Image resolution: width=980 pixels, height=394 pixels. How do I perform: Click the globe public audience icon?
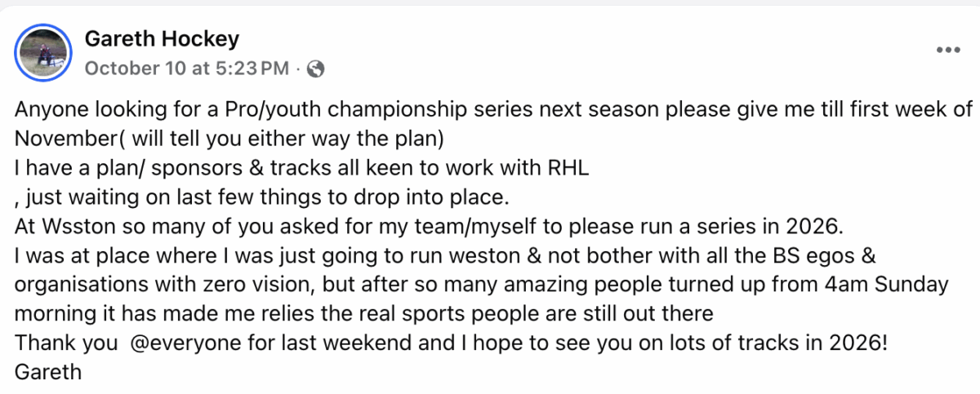click(315, 69)
